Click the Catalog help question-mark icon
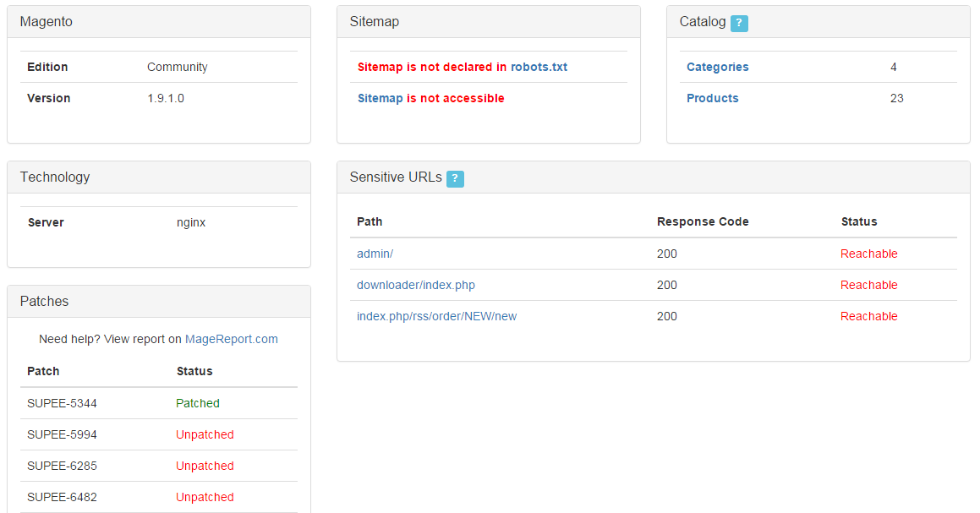 pyautogui.click(x=739, y=23)
